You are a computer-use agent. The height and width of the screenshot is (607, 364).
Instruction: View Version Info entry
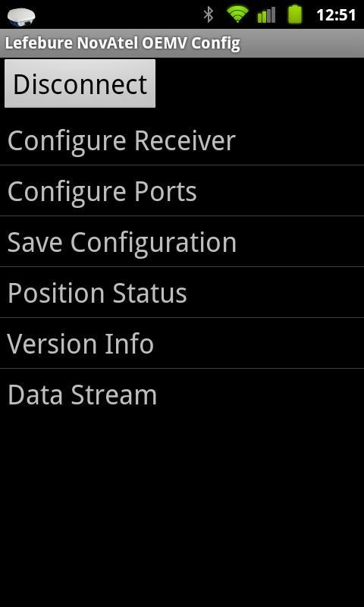click(x=182, y=344)
